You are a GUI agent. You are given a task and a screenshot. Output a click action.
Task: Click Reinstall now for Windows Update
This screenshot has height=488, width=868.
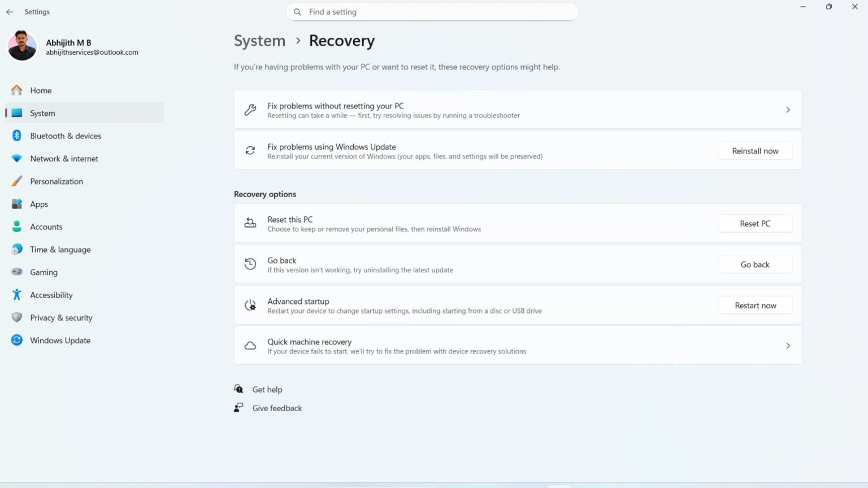(755, 150)
